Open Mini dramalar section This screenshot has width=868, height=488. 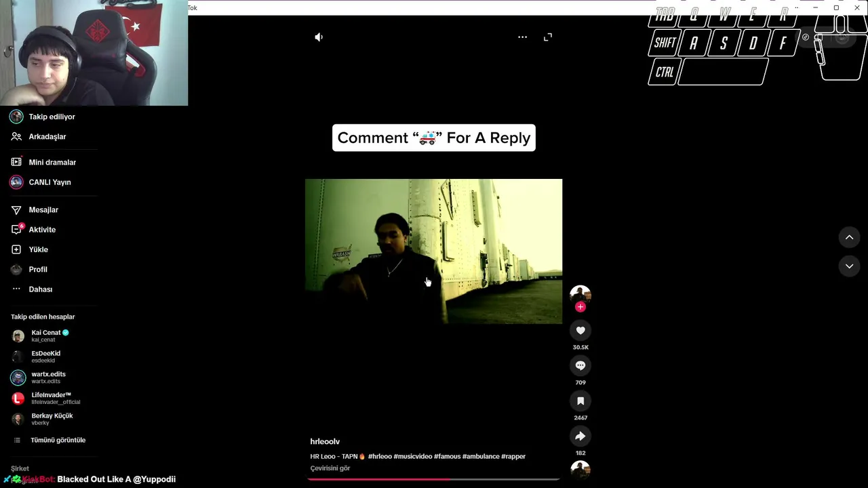[53, 163]
